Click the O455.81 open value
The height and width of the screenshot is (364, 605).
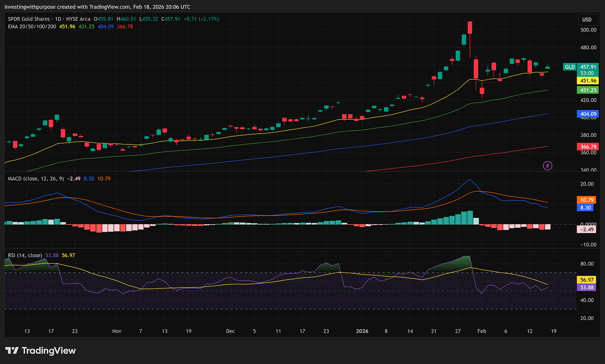coord(103,19)
